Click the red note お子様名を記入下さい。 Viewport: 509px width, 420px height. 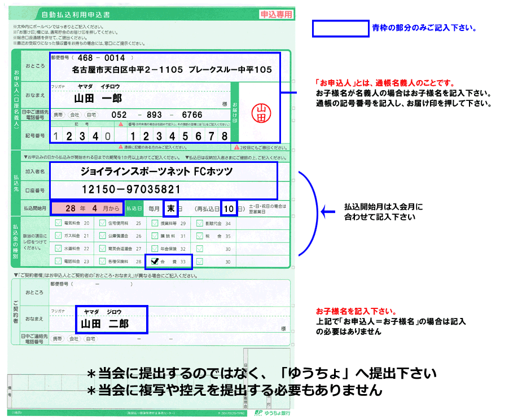pos(357,311)
